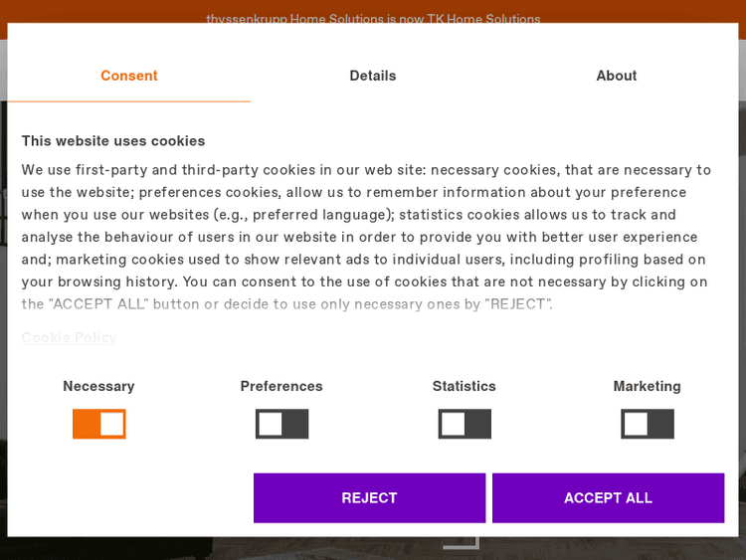Enable the Marketing cookies toggle
Screen dimensions: 746x560
coord(648,424)
